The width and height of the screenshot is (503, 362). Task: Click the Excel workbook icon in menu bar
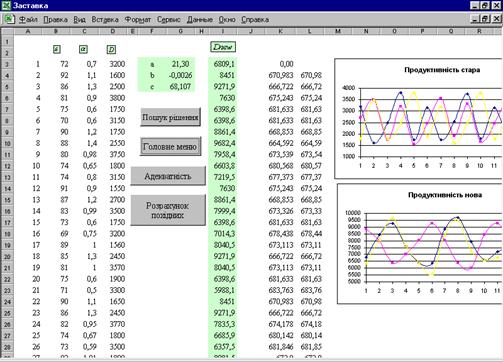[9, 19]
